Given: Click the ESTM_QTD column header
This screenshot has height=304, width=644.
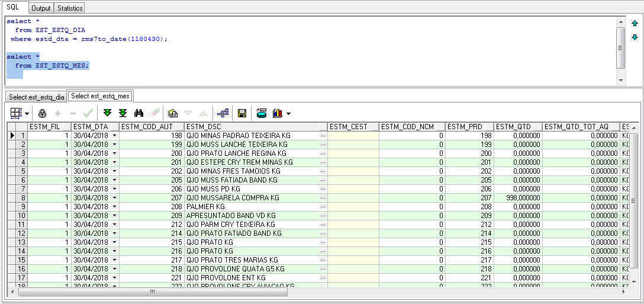Looking at the screenshot, I should [x=518, y=127].
